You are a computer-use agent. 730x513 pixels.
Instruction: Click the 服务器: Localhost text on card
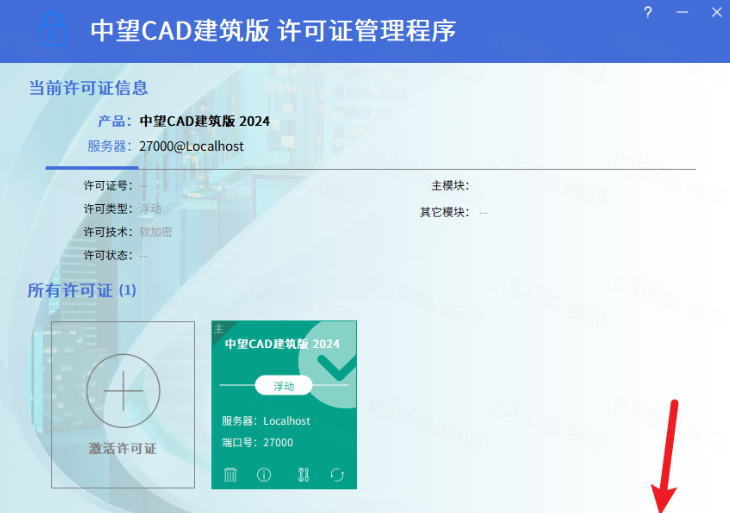pos(266,421)
